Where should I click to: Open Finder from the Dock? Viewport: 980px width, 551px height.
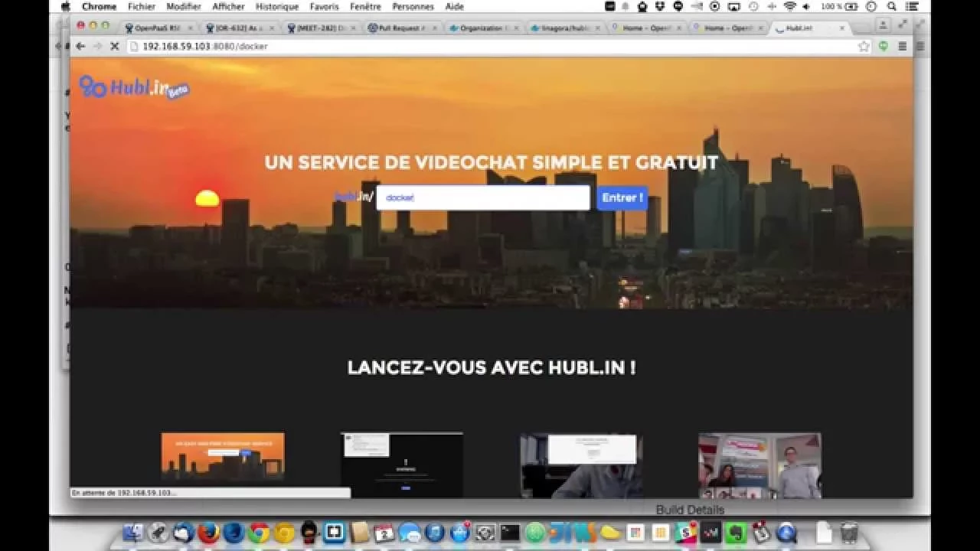[133, 533]
